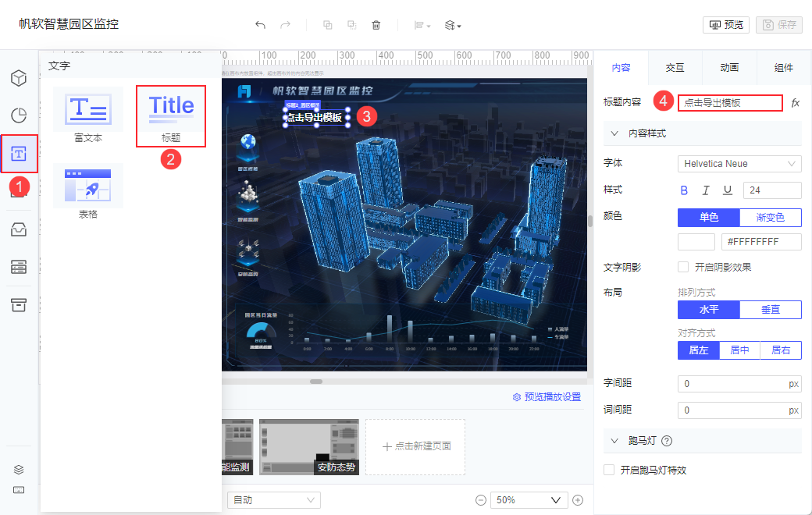Screen dimensions: 812x515
Task: Open the form list sidebar icon
Action: [x=19, y=267]
